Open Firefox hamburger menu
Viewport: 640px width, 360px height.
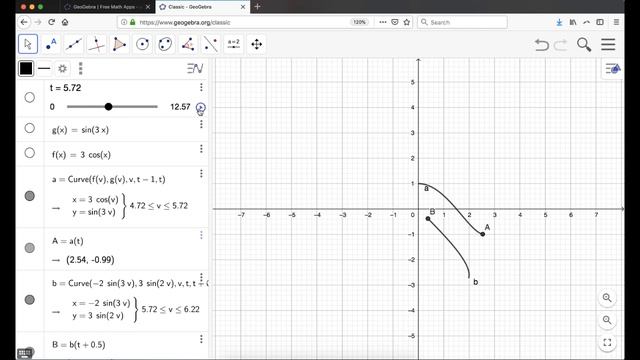coord(616,22)
